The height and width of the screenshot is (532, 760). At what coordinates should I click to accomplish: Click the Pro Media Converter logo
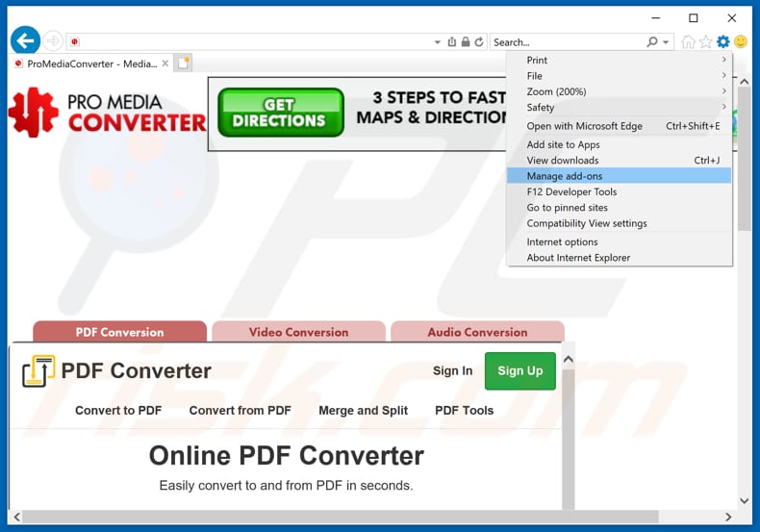click(108, 113)
